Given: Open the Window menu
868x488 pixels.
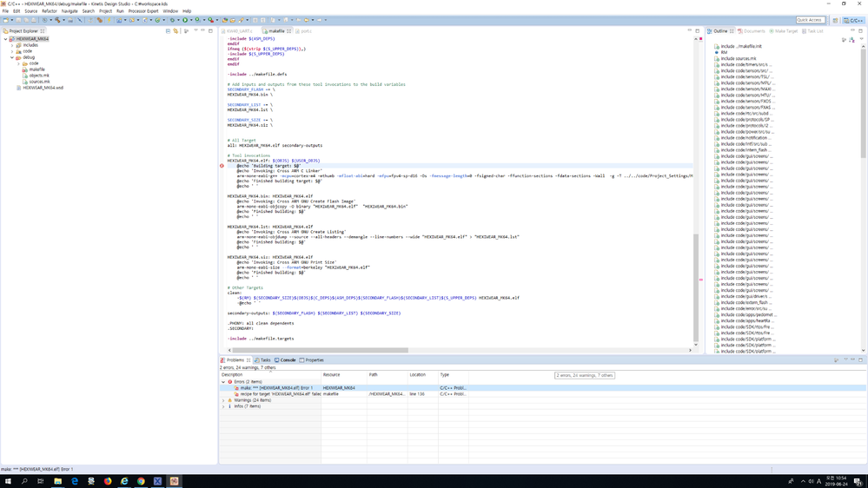Looking at the screenshot, I should [x=170, y=11].
